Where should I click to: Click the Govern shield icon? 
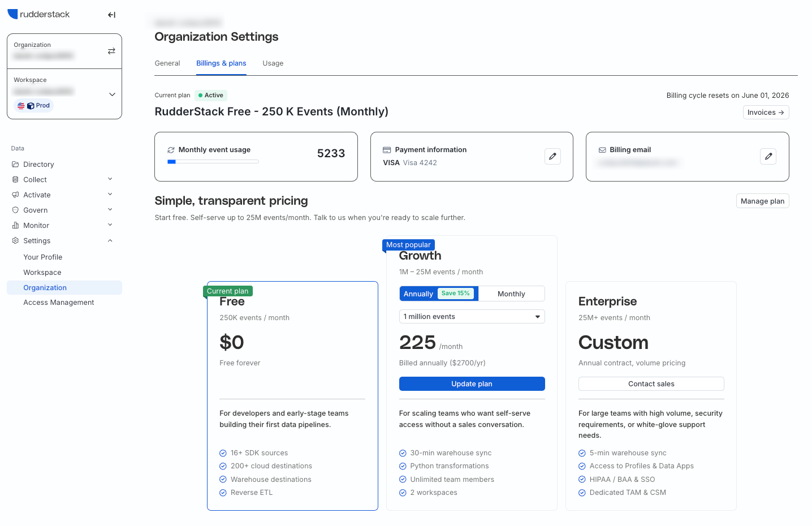coord(15,210)
